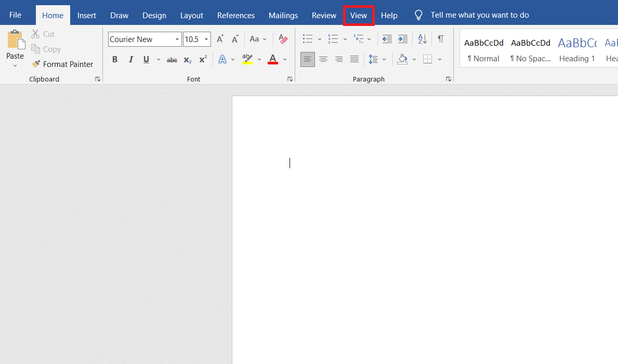618x364 pixels.
Task: Open the Change Case dropdown arrow
Action: (x=265, y=39)
